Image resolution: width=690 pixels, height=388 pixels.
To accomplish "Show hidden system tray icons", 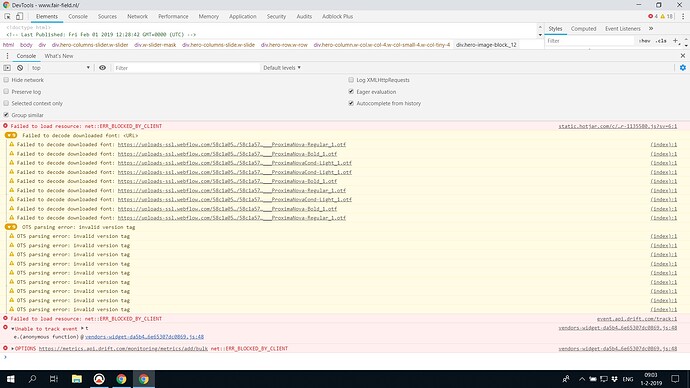I will 582,379.
